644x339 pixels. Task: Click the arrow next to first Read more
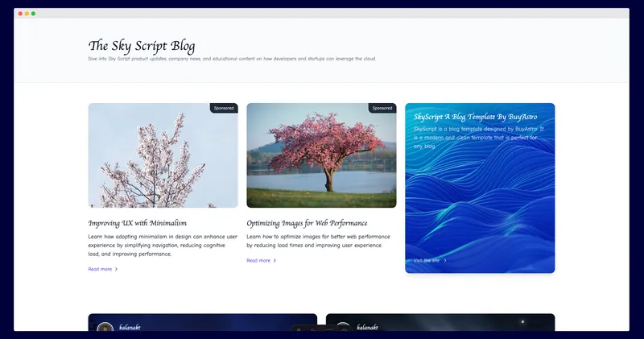117,269
